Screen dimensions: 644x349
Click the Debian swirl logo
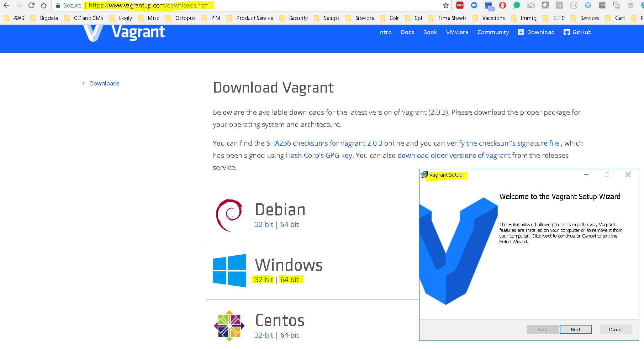coord(229,215)
